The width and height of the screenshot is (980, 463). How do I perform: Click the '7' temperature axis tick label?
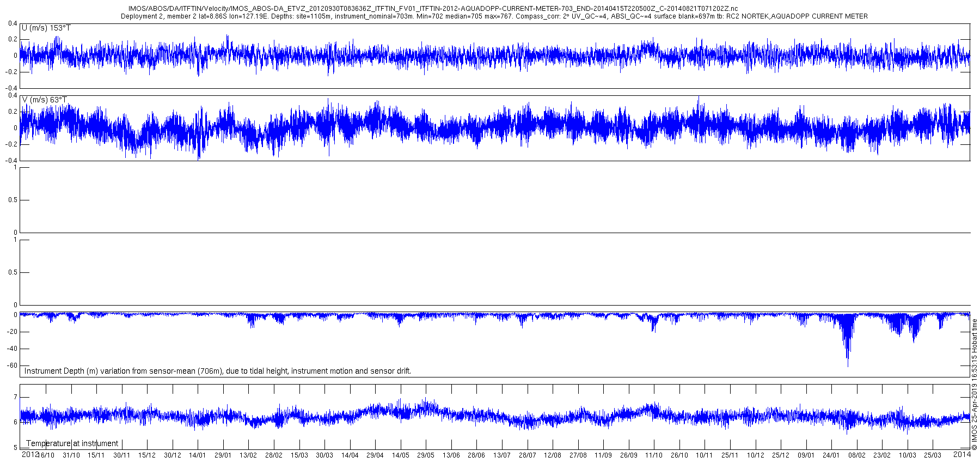click(x=15, y=397)
